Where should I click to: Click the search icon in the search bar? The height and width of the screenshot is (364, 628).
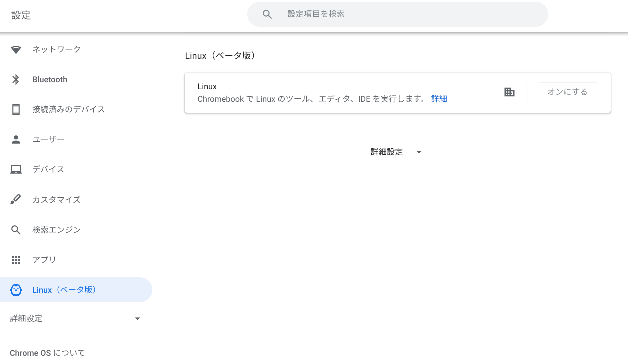267,15
